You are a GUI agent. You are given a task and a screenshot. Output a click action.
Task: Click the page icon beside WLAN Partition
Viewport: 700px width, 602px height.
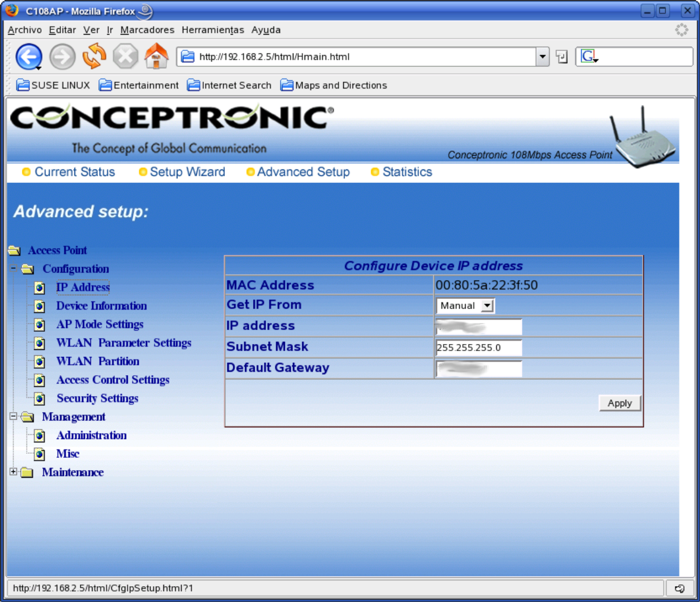coord(39,362)
